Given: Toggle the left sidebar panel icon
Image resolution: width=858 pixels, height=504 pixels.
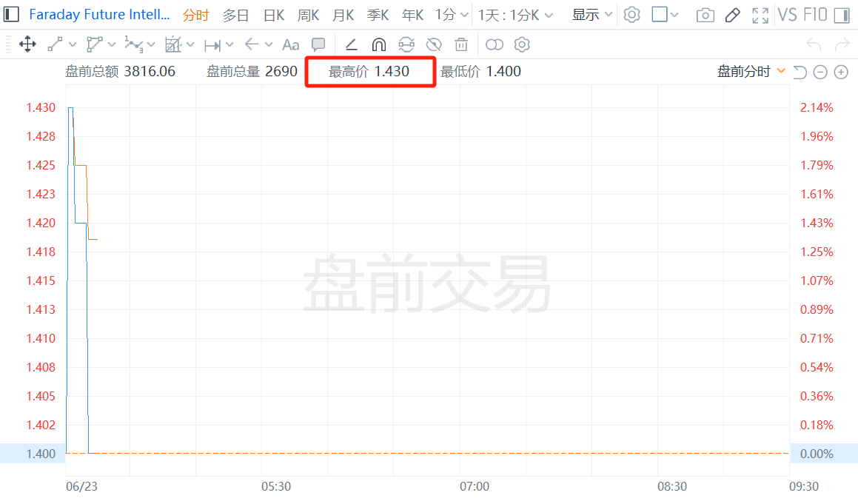Looking at the screenshot, I should point(11,14).
